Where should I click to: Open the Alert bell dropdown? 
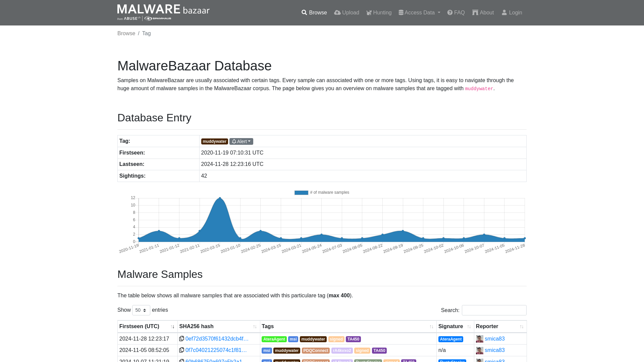241,141
